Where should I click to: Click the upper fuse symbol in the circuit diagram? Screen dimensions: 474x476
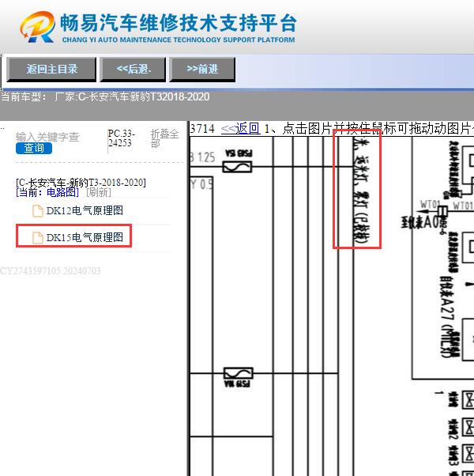(x=238, y=167)
